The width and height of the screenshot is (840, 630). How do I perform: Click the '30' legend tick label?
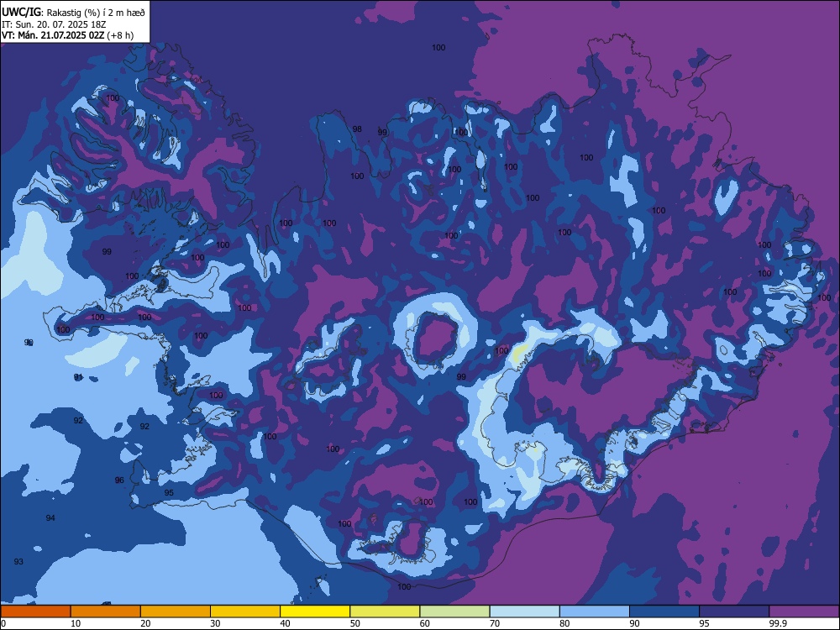(x=215, y=623)
